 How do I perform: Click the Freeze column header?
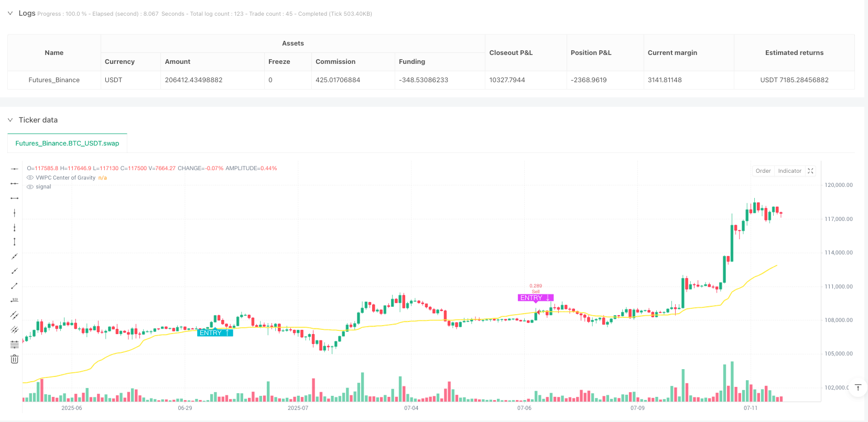288,62
